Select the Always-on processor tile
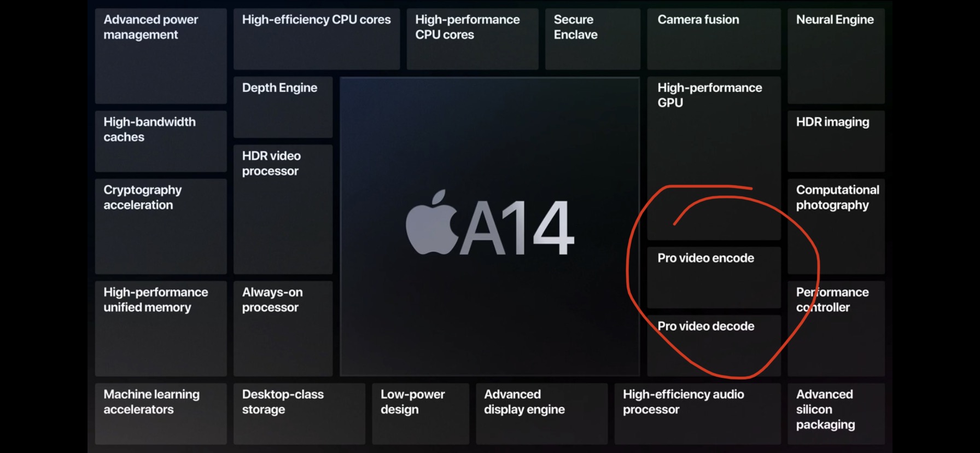Screen dimensions: 980x453 click(x=283, y=329)
